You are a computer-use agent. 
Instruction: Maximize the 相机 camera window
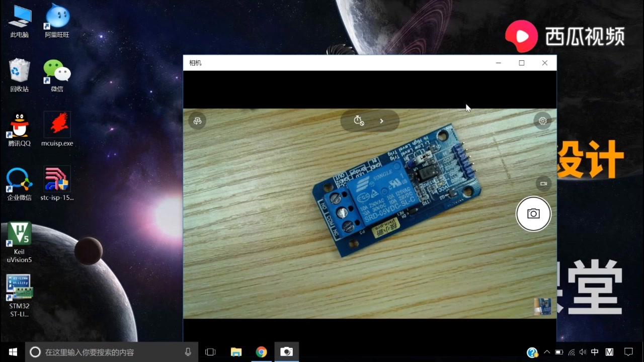[522, 63]
